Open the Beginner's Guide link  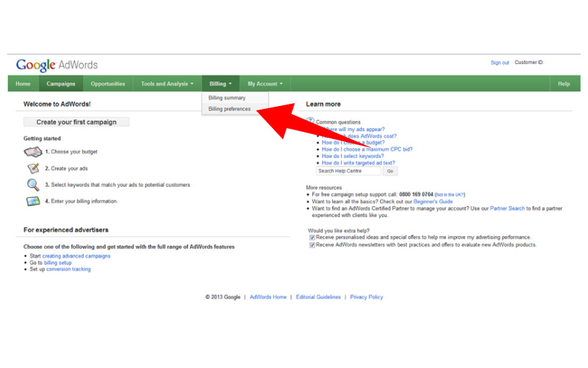433,202
